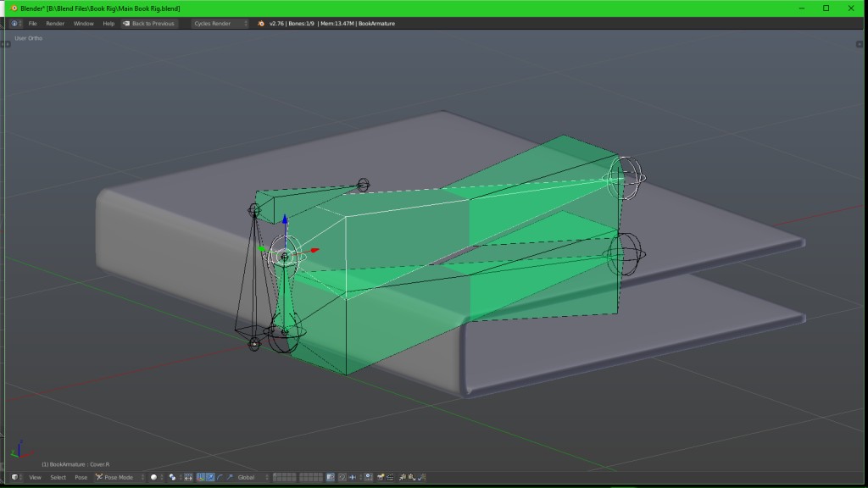Open the Render menu

click(x=55, y=24)
